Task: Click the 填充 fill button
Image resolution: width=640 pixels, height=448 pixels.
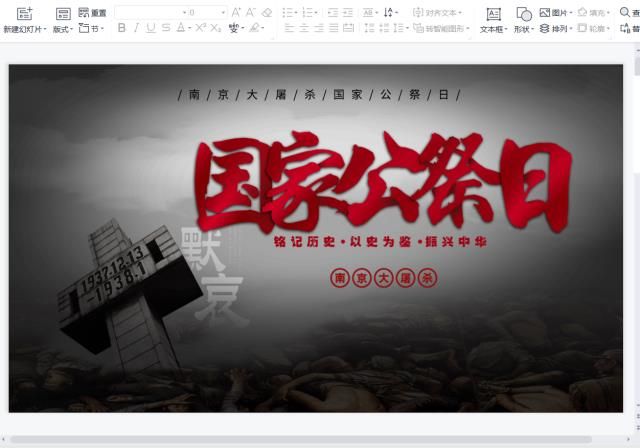Action: tap(594, 13)
